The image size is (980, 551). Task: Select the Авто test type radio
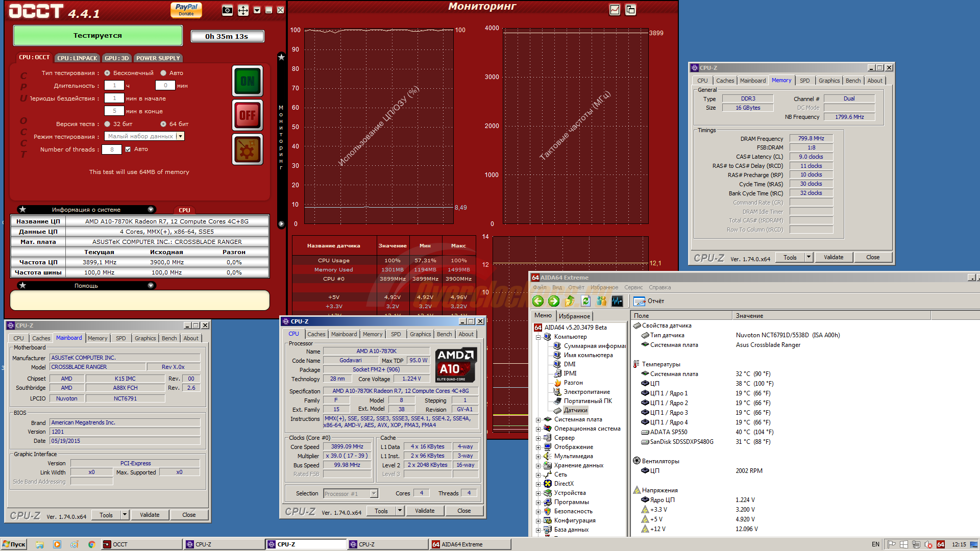pos(163,73)
